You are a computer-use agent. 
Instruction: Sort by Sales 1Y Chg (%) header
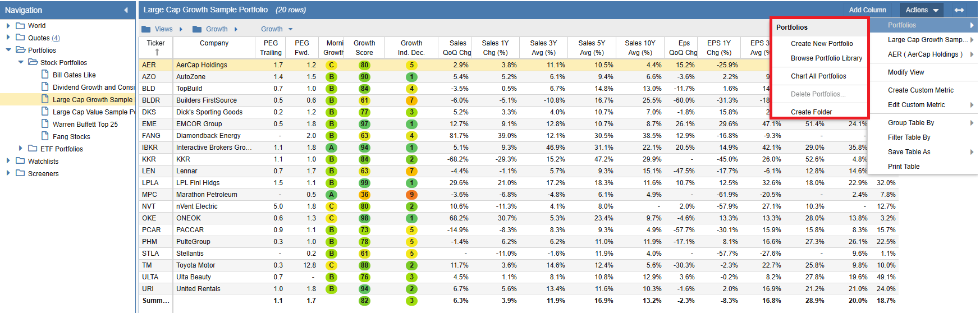(495, 48)
